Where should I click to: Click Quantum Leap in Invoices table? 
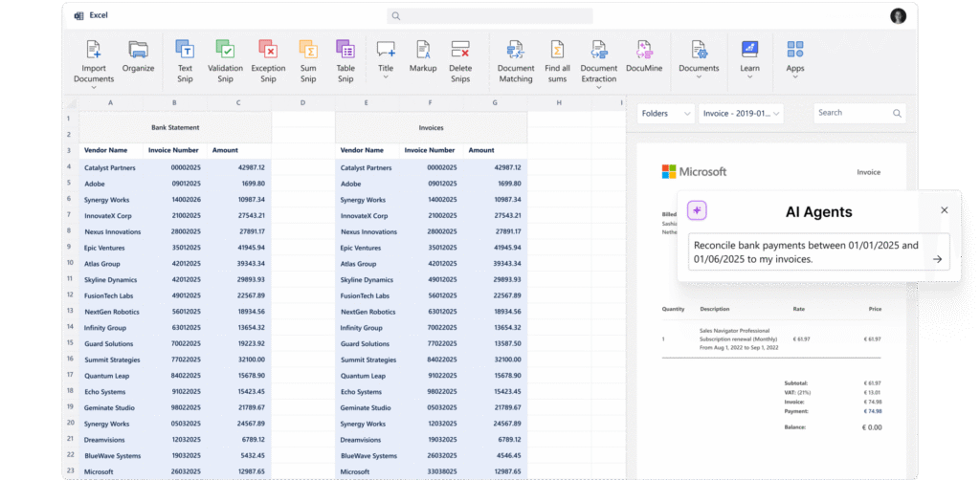(x=367, y=376)
